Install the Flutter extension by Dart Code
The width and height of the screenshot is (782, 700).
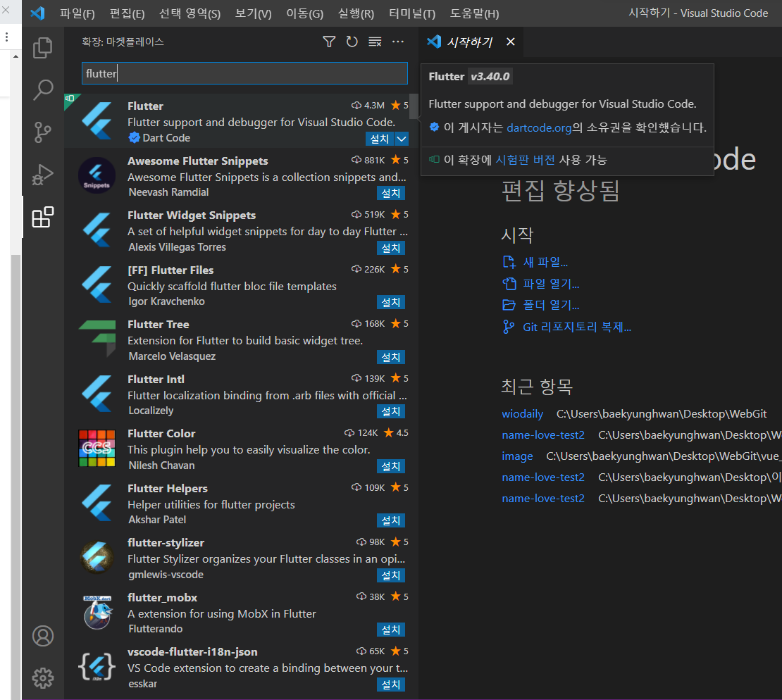click(x=380, y=139)
